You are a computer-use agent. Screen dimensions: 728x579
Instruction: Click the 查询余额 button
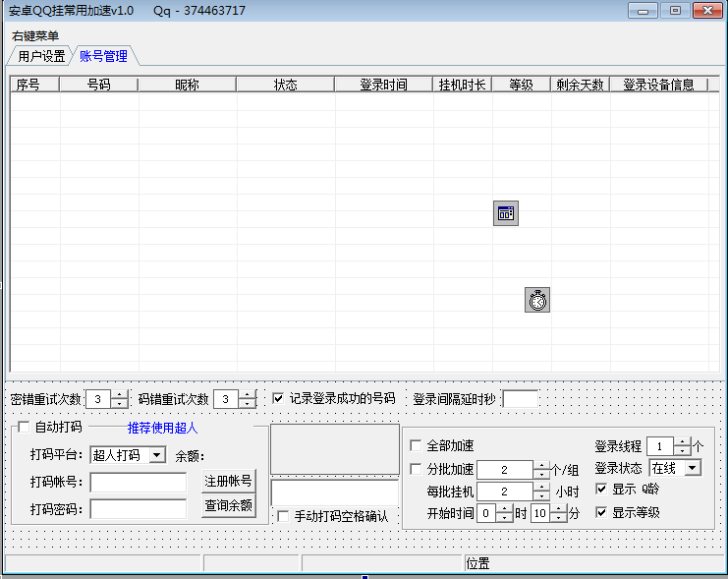pos(228,506)
